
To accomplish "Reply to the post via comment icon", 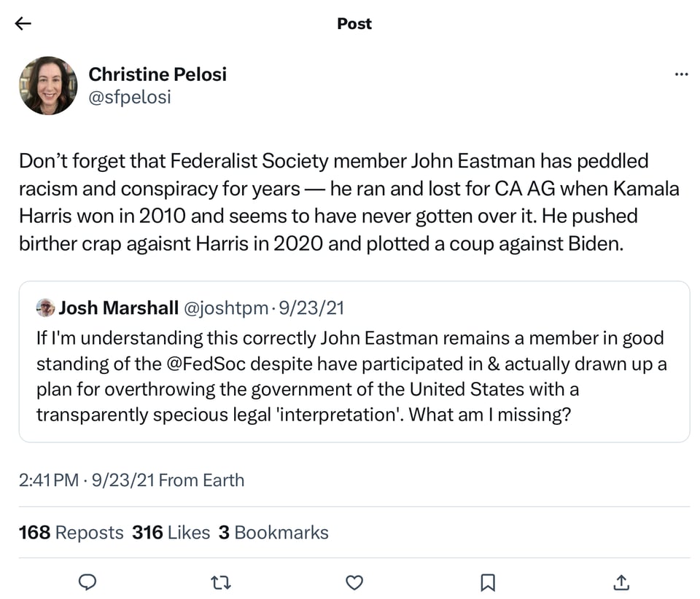I will (x=87, y=582).
